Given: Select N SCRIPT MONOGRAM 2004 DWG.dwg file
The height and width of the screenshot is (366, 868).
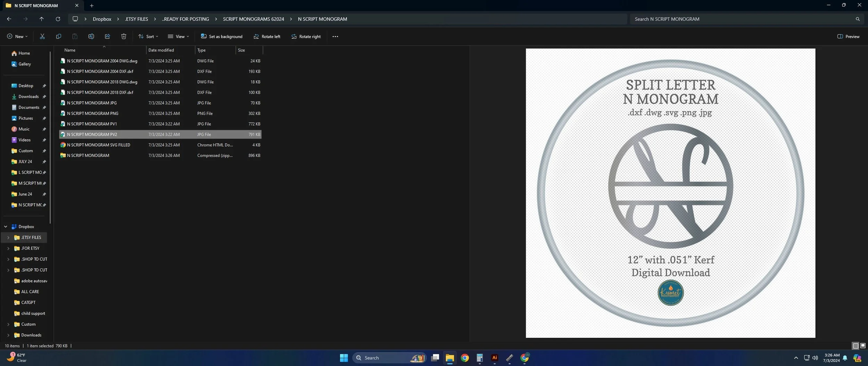Looking at the screenshot, I should tap(160, 61).
